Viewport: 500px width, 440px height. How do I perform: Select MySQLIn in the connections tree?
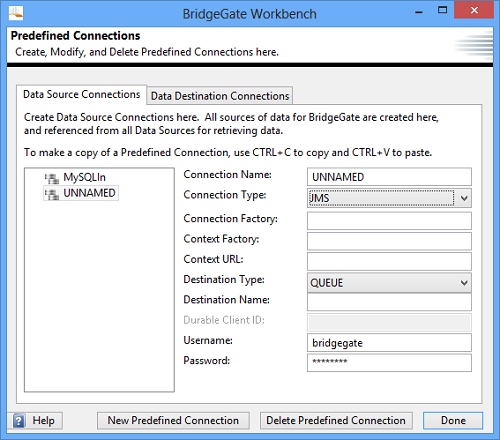pos(84,177)
